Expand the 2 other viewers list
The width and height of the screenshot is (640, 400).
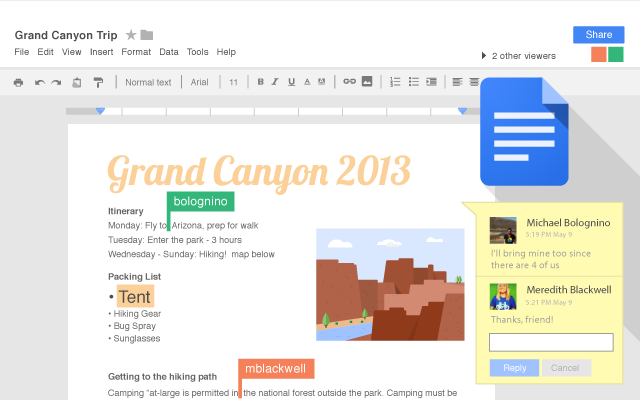click(x=484, y=56)
